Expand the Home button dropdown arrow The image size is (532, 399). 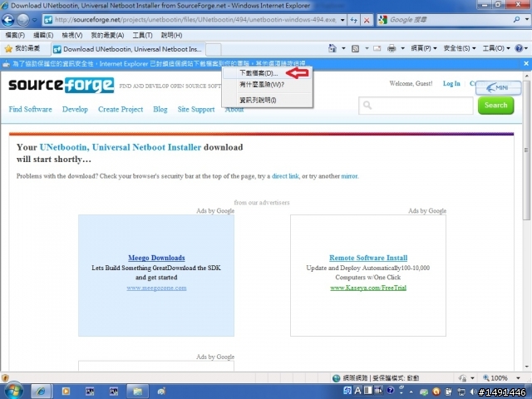click(343, 48)
